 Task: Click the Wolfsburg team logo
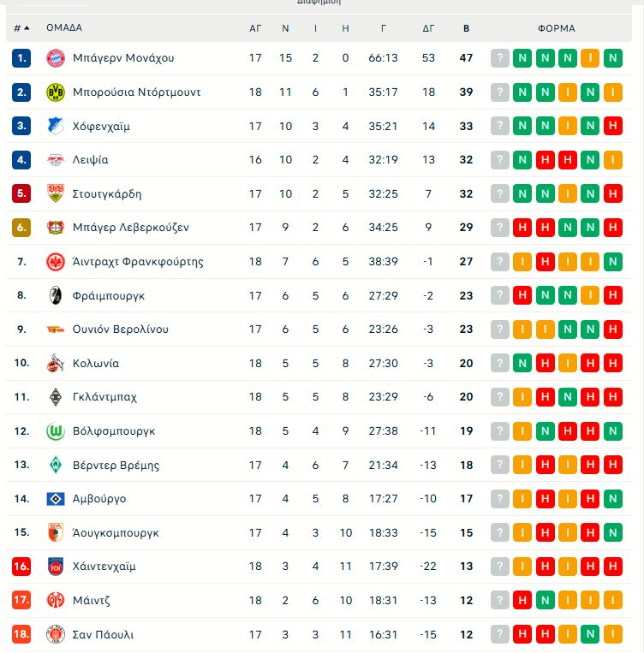(x=56, y=431)
